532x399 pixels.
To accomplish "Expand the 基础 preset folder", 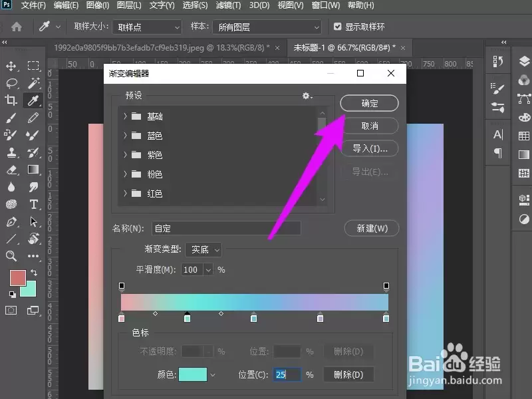I will 125,116.
